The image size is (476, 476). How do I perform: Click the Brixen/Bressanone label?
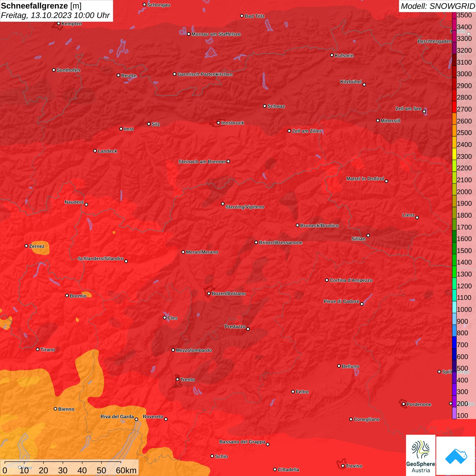[280, 242]
